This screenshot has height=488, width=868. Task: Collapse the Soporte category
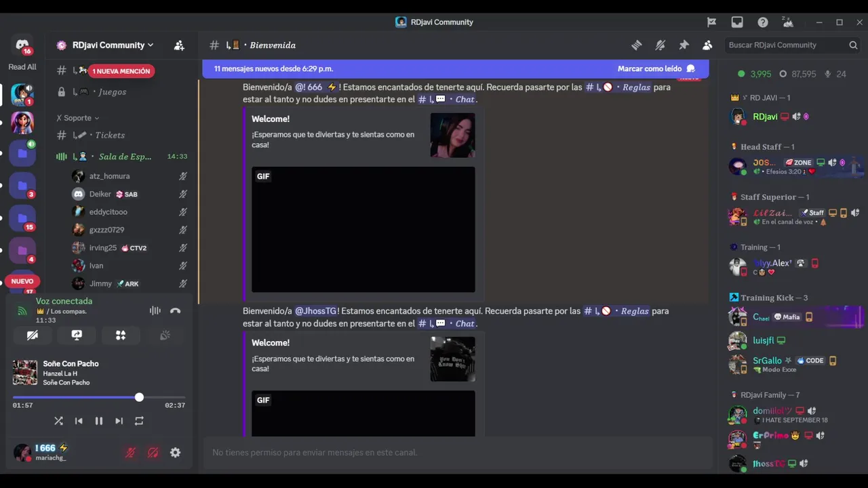coord(77,118)
